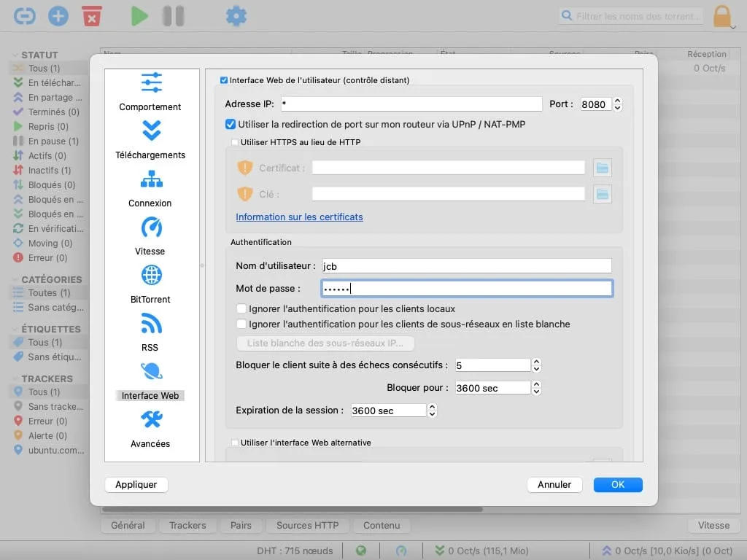Open the BitTorrent settings section

tap(150, 284)
